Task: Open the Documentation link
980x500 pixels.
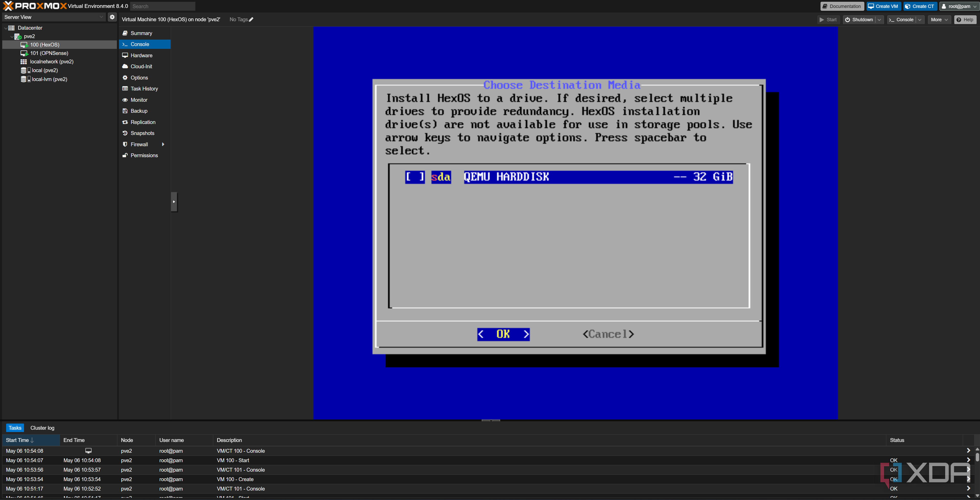Action: 842,6
